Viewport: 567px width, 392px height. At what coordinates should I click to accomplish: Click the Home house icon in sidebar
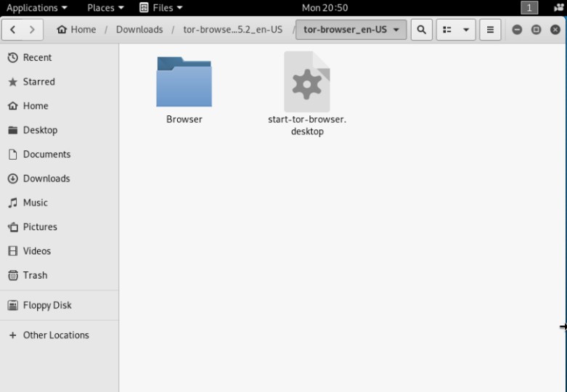pos(12,106)
